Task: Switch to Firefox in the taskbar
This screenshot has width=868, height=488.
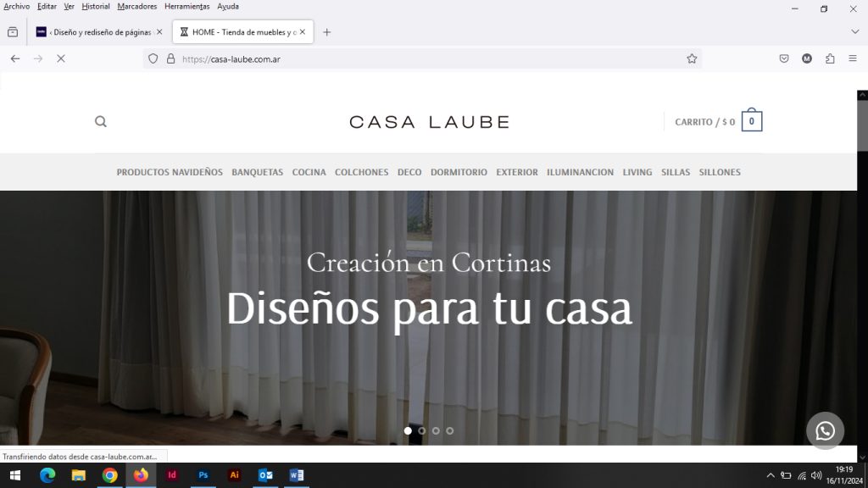Action: (x=141, y=475)
